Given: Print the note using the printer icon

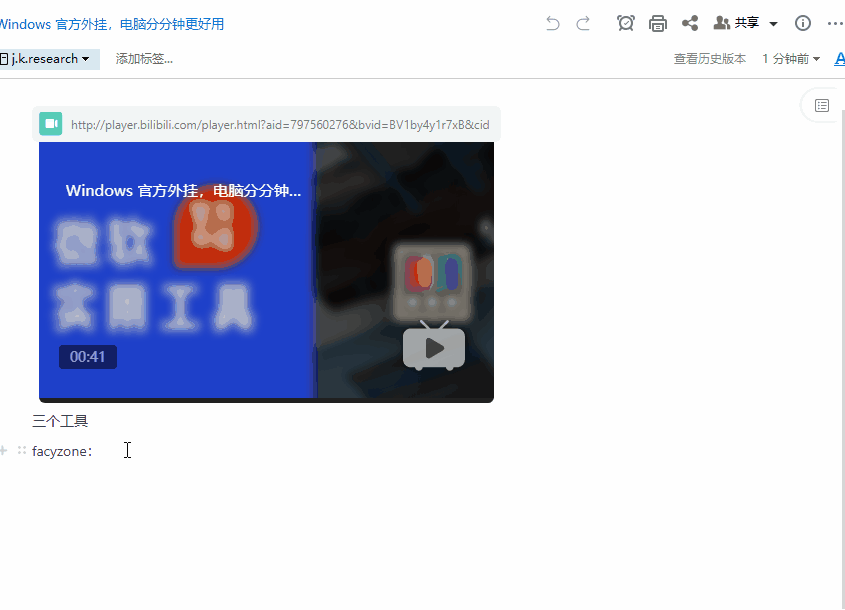Looking at the screenshot, I should (x=657, y=23).
